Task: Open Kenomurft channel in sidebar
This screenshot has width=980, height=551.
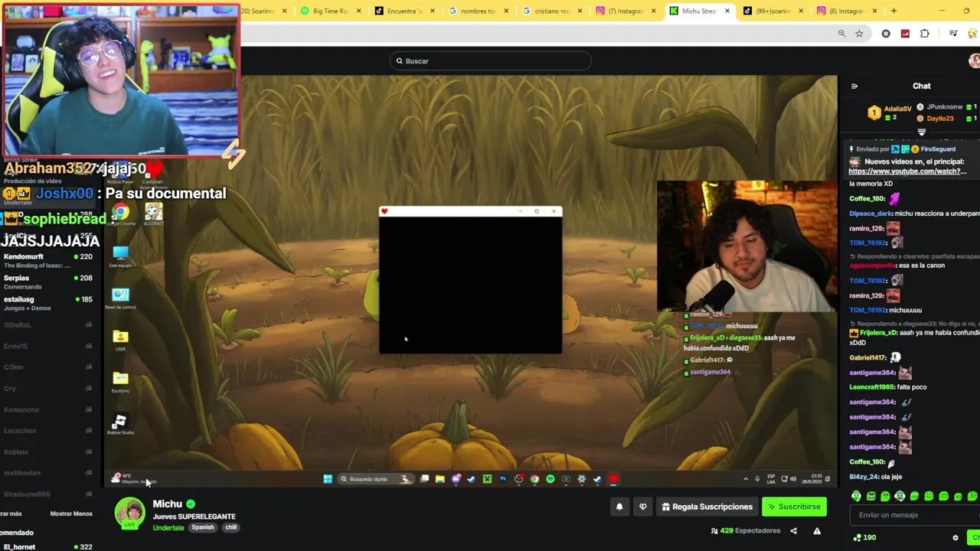Action: coord(47,261)
